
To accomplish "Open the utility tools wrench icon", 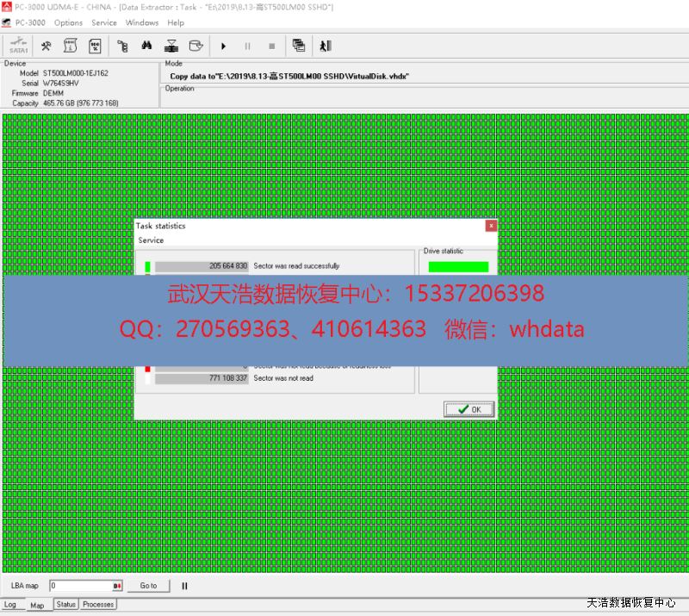I will coord(47,46).
